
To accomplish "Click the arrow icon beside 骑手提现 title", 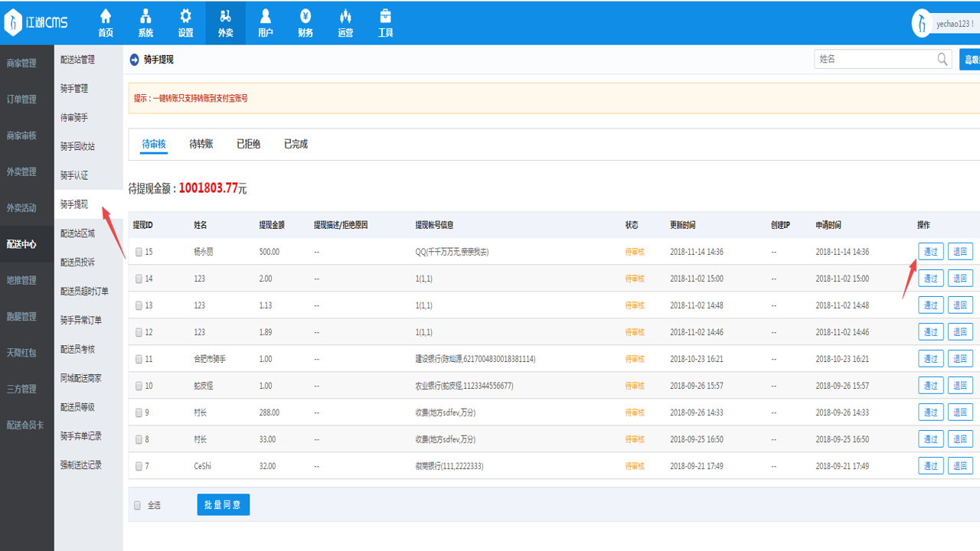I will pos(135,60).
